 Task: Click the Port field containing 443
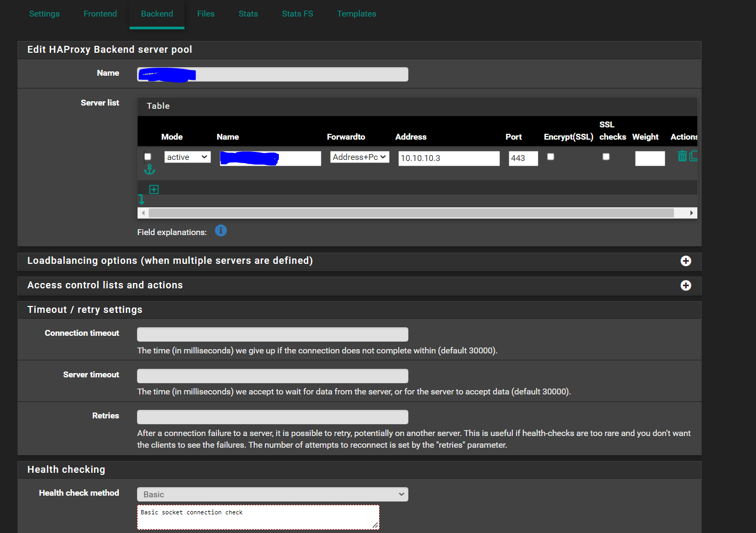coord(524,158)
